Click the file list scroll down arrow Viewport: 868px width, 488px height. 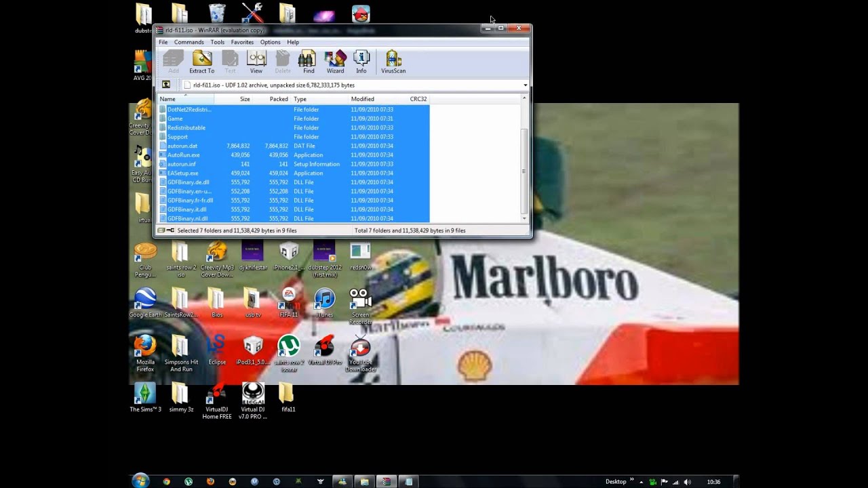tap(524, 218)
